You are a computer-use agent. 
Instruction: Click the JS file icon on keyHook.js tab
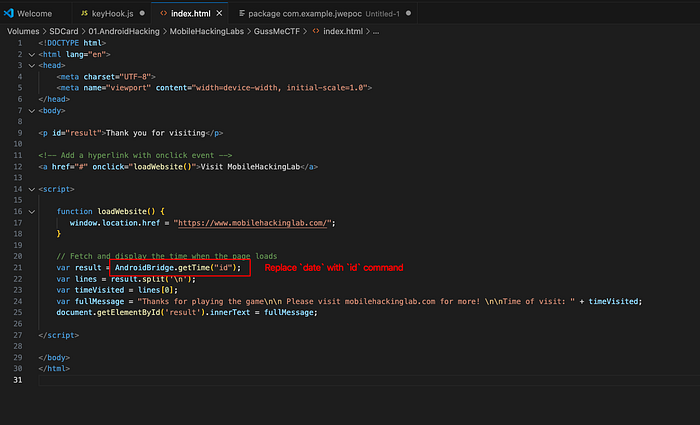click(x=84, y=13)
